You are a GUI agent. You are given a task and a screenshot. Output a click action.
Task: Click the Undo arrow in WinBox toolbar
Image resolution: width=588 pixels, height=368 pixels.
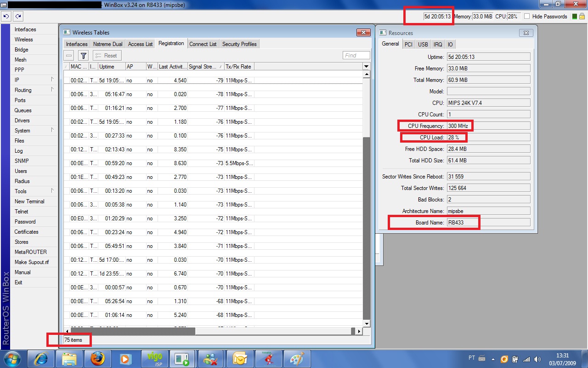6,16
